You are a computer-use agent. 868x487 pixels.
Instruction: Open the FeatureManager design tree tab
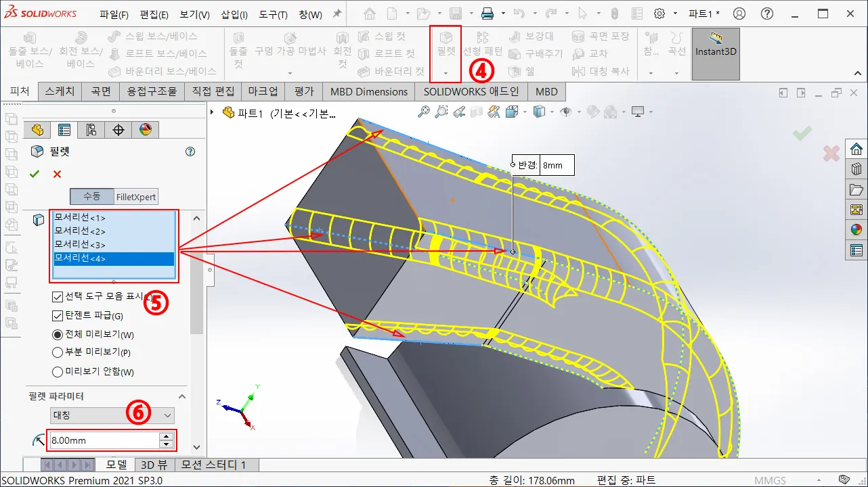click(x=37, y=130)
